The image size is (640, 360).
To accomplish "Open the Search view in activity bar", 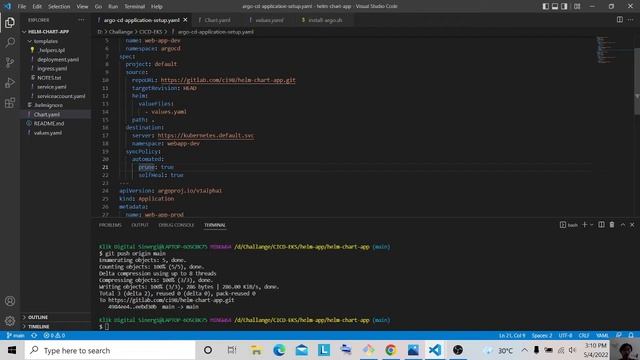I will coord(10,42).
